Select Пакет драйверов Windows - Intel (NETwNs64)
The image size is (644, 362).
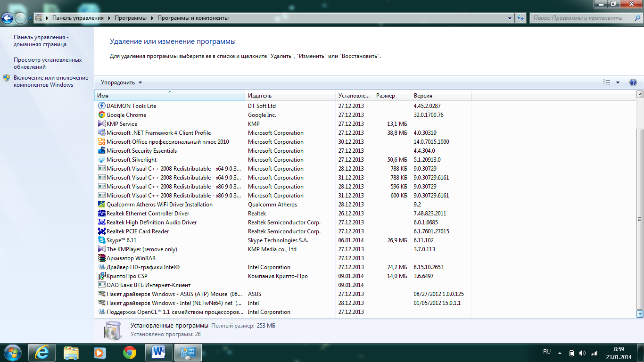point(283,303)
